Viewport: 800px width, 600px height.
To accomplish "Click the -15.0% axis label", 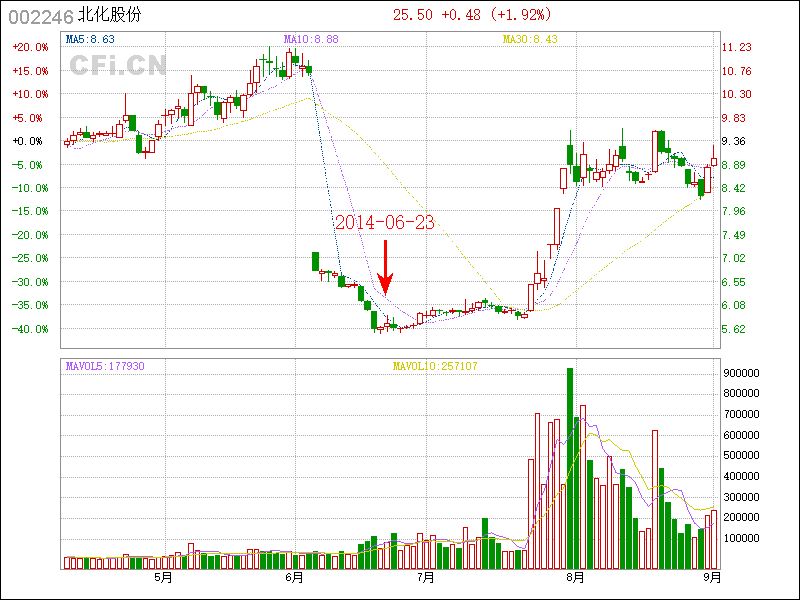I will point(31,211).
